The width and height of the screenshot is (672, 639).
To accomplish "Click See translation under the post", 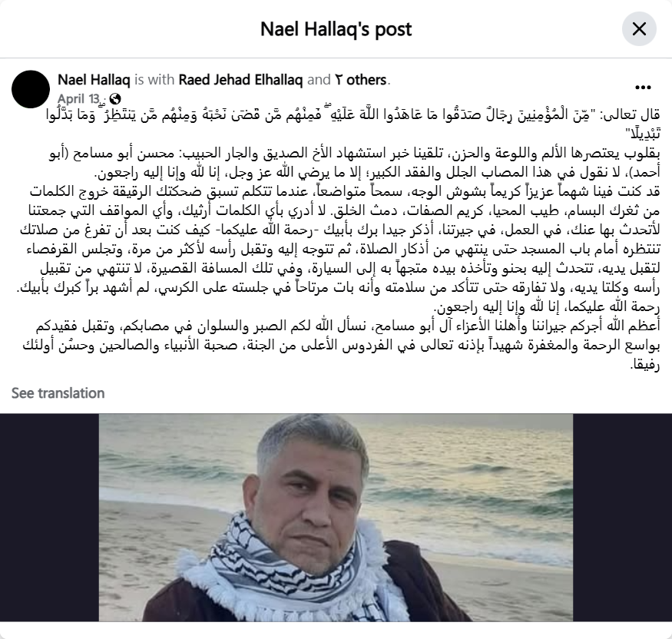I will [58, 393].
